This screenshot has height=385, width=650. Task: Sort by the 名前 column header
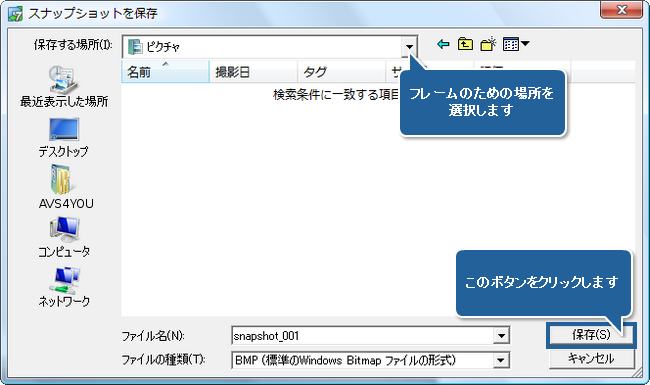165,72
